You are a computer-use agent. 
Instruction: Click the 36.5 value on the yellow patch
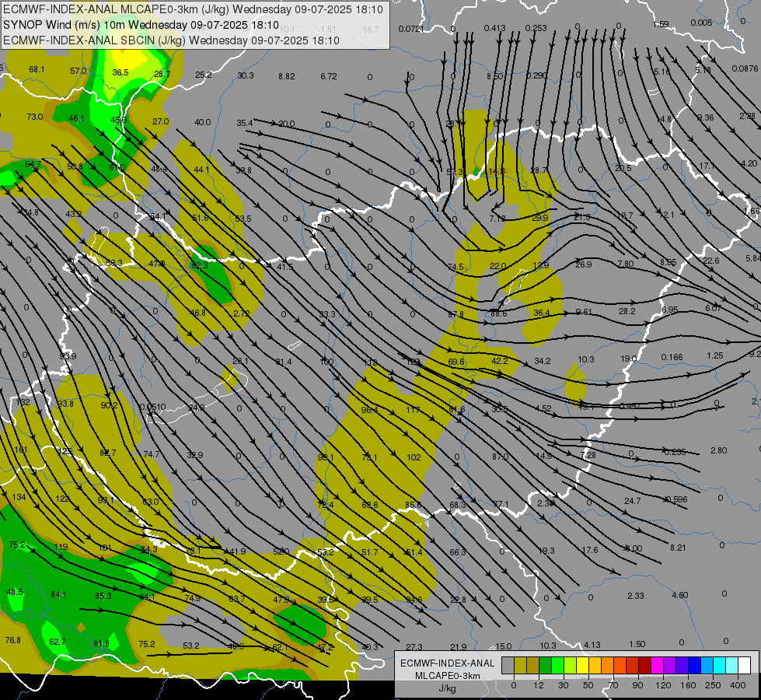point(120,72)
